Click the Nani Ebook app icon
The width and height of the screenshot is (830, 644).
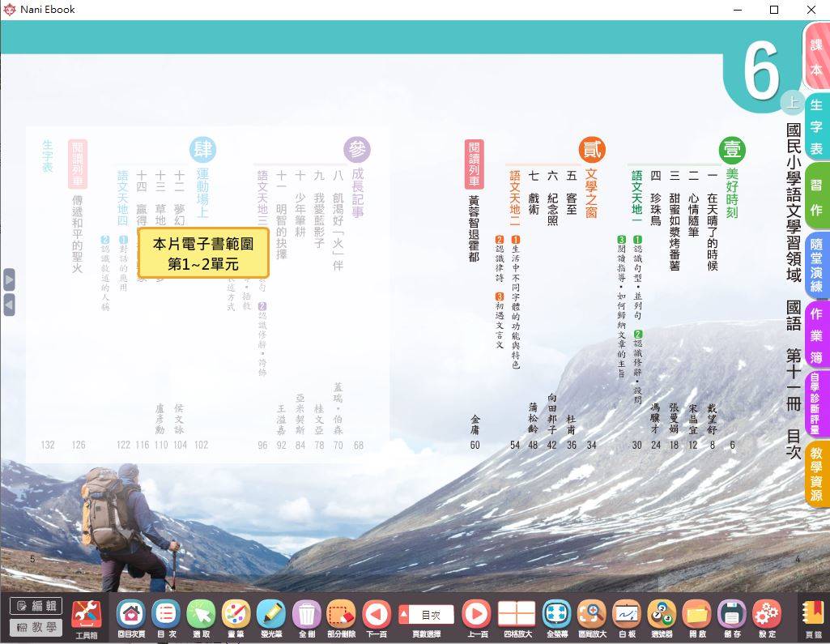pos(10,10)
